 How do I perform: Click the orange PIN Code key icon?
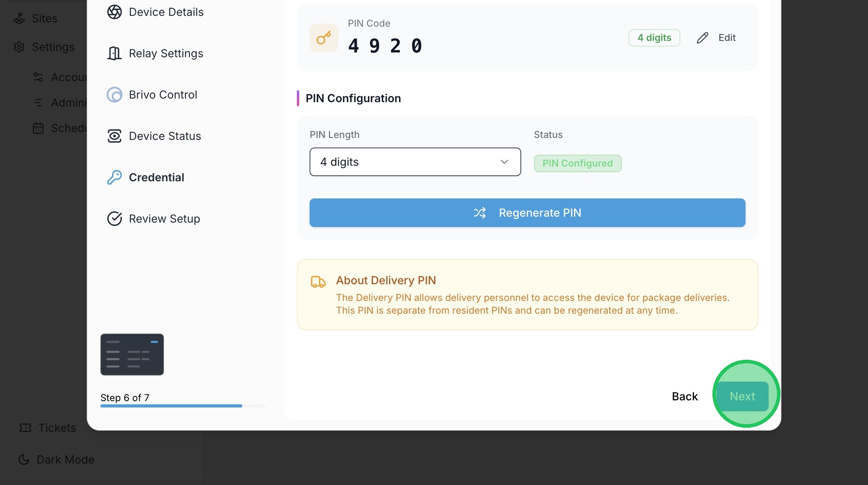pyautogui.click(x=324, y=38)
